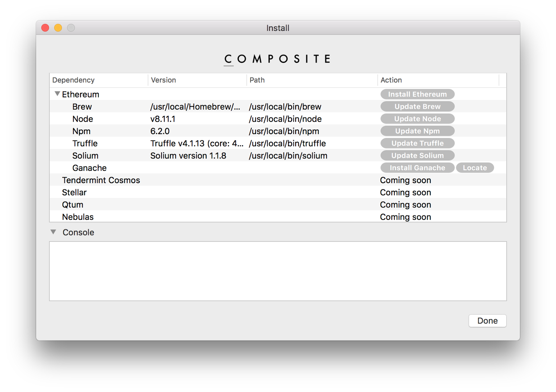The width and height of the screenshot is (556, 392).
Task: Click Update Solium
Action: (417, 155)
